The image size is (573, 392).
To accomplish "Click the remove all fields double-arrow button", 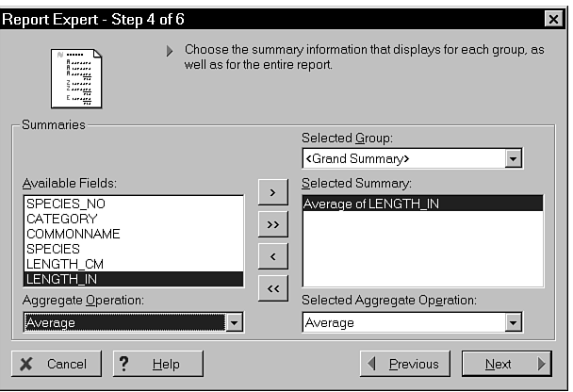I will (x=272, y=288).
